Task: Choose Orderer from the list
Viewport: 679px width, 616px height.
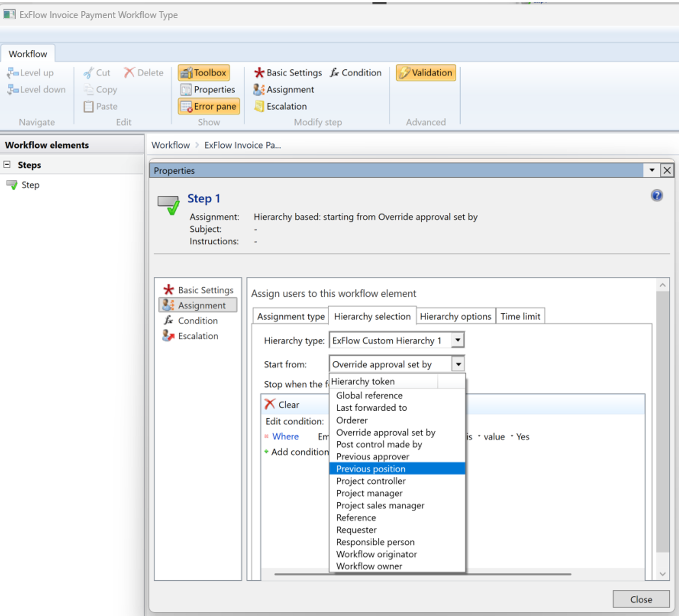Action: pyautogui.click(x=397, y=420)
